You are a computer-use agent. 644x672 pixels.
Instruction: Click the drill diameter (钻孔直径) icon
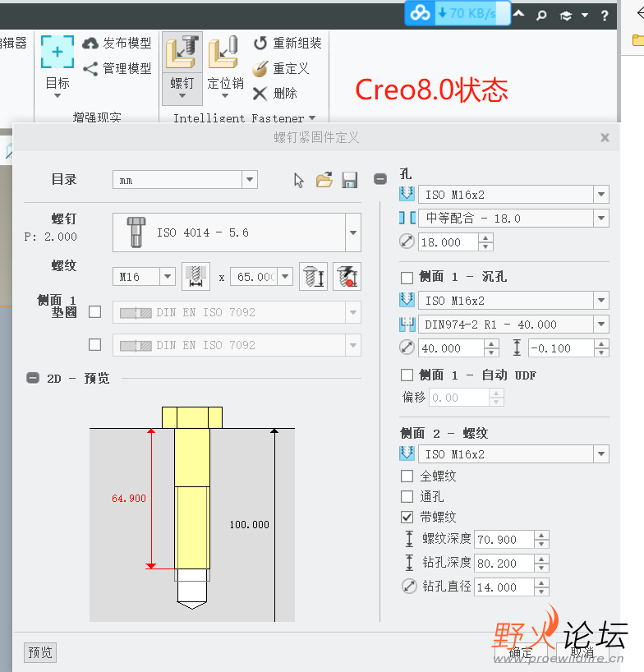tap(409, 586)
